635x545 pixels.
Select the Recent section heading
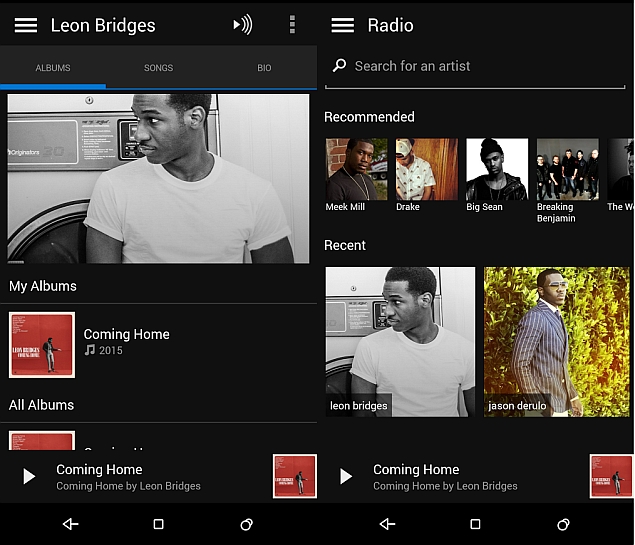[x=345, y=245]
